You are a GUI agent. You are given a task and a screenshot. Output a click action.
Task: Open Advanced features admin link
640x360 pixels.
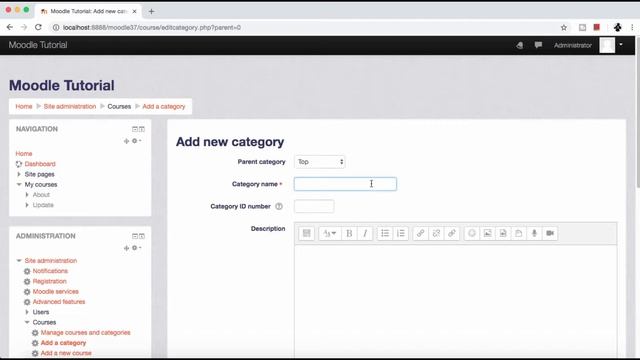coord(59,302)
